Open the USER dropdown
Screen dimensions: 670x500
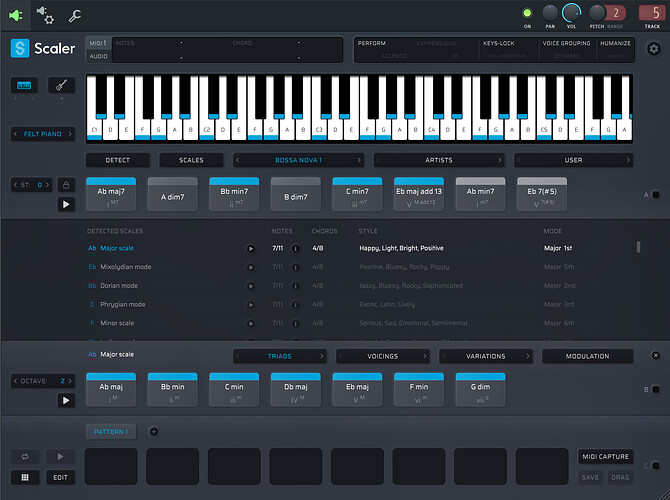pos(573,160)
